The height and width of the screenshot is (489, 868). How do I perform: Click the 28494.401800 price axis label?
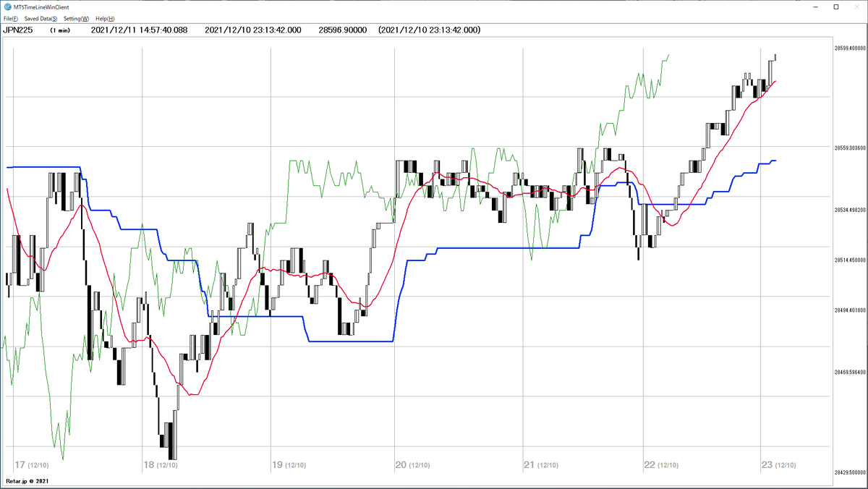click(850, 310)
